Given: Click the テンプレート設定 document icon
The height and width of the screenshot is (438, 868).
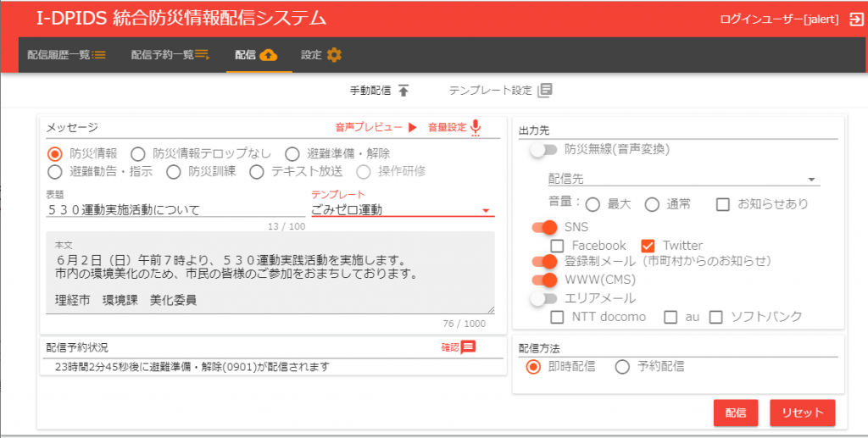Looking at the screenshot, I should (545, 91).
